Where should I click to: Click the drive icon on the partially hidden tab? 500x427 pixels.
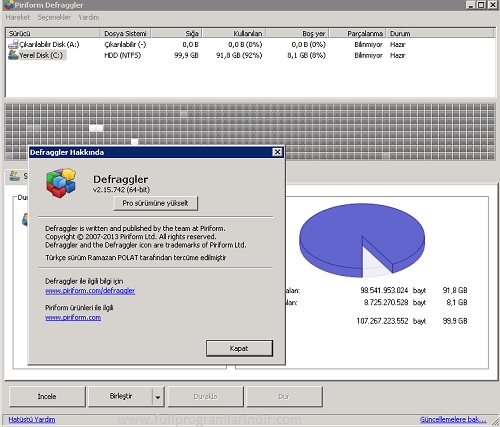[x=14, y=176]
